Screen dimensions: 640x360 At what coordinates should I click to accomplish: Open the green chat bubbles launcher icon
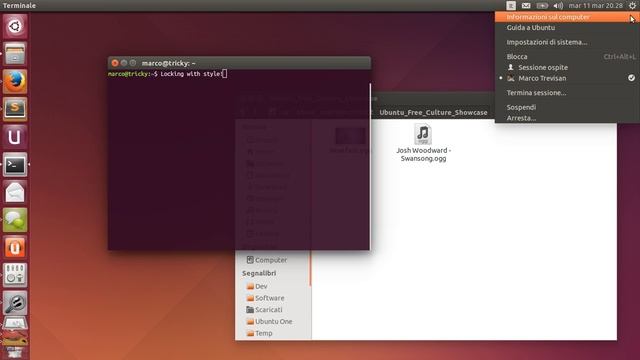pyautogui.click(x=15, y=220)
